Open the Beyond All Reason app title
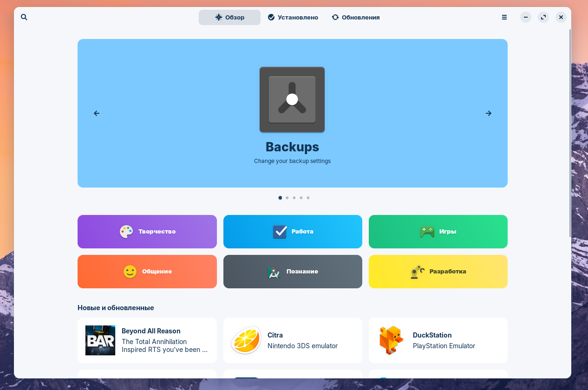Screen dimensions: 588x390 point(151,331)
